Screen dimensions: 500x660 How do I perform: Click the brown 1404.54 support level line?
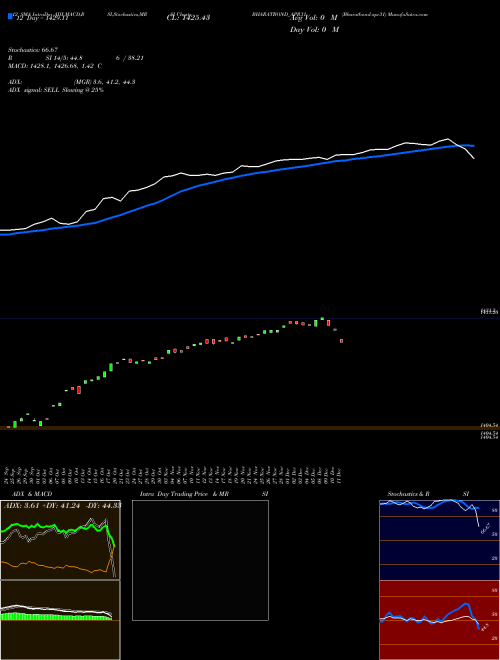(250, 428)
